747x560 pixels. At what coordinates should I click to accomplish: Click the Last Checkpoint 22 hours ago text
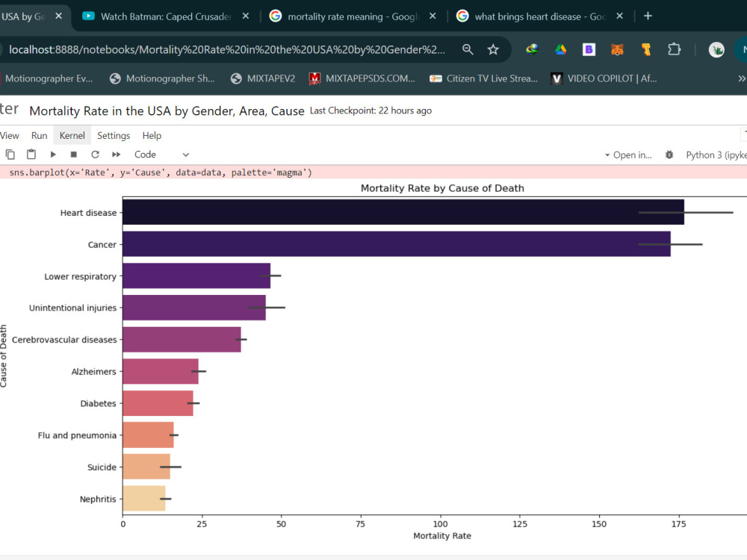point(371,111)
